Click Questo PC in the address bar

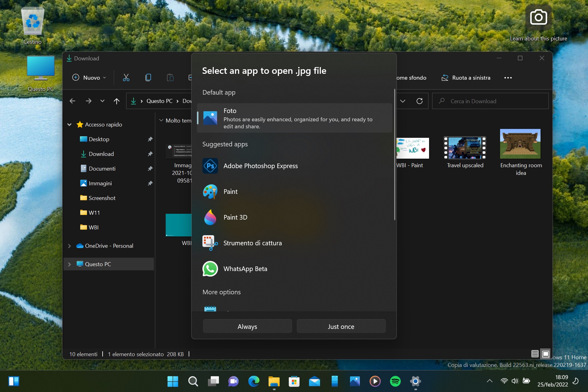pos(159,101)
